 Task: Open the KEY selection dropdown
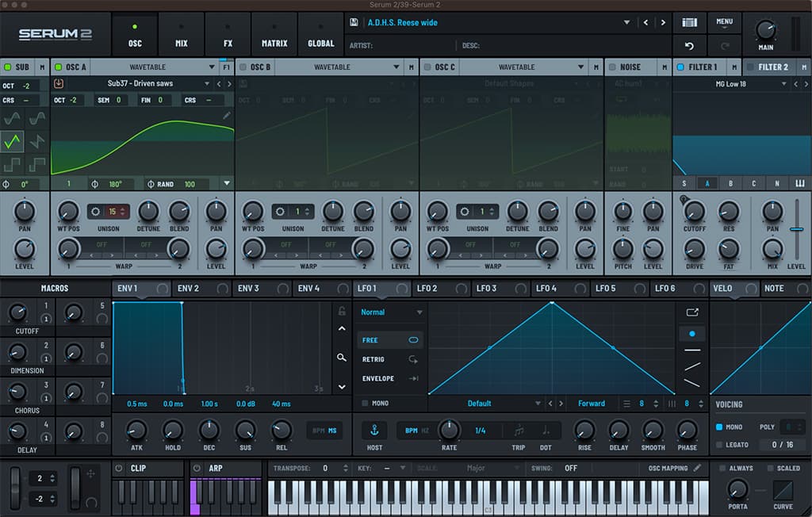click(x=402, y=468)
